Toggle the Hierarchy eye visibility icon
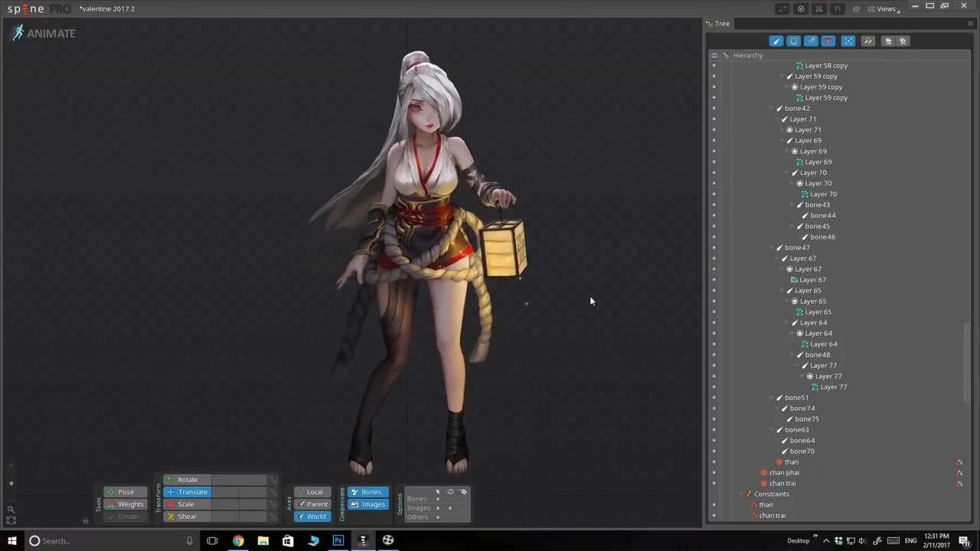 (714, 55)
